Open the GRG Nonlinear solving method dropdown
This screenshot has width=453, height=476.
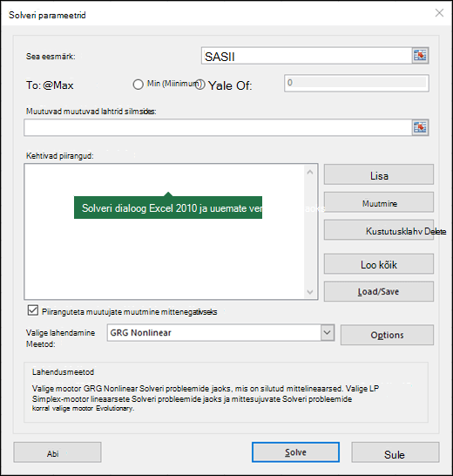pyautogui.click(x=328, y=332)
